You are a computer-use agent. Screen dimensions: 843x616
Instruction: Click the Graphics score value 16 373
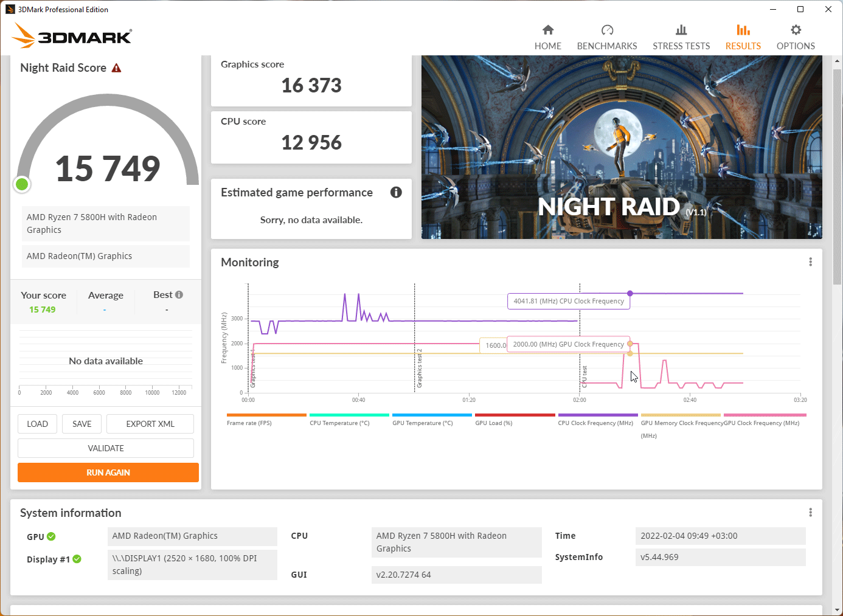(x=311, y=86)
